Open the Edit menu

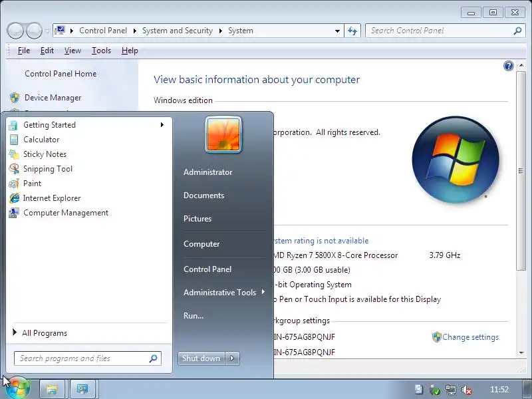(47, 51)
